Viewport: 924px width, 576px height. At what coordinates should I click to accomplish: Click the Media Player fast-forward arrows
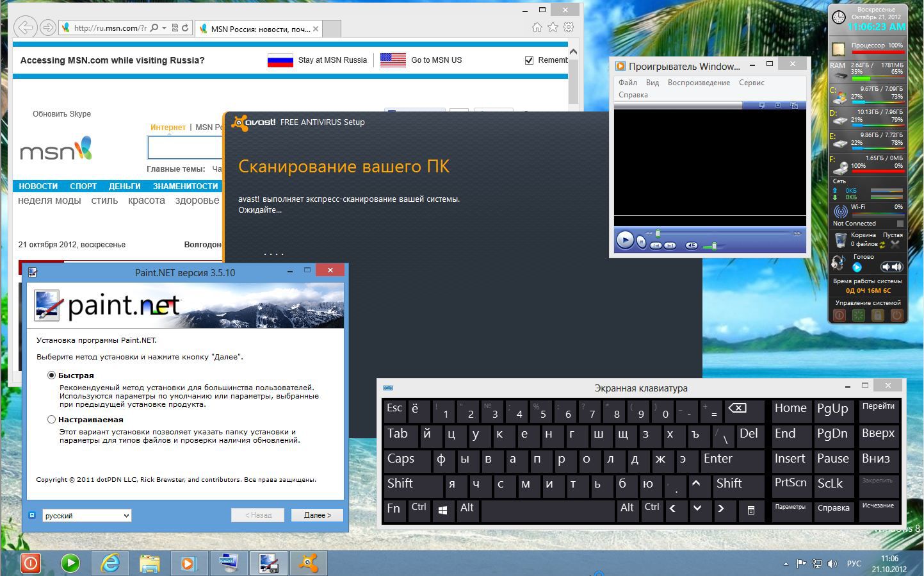pos(797,233)
